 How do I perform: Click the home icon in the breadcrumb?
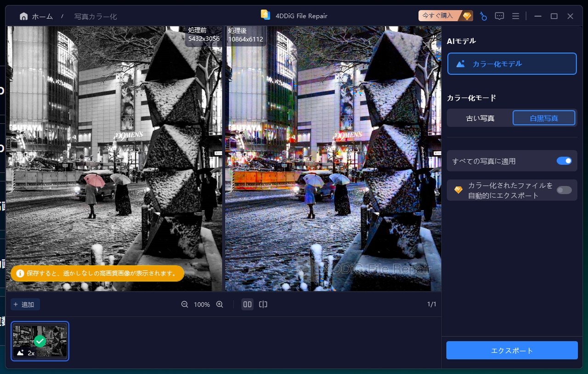tap(23, 16)
